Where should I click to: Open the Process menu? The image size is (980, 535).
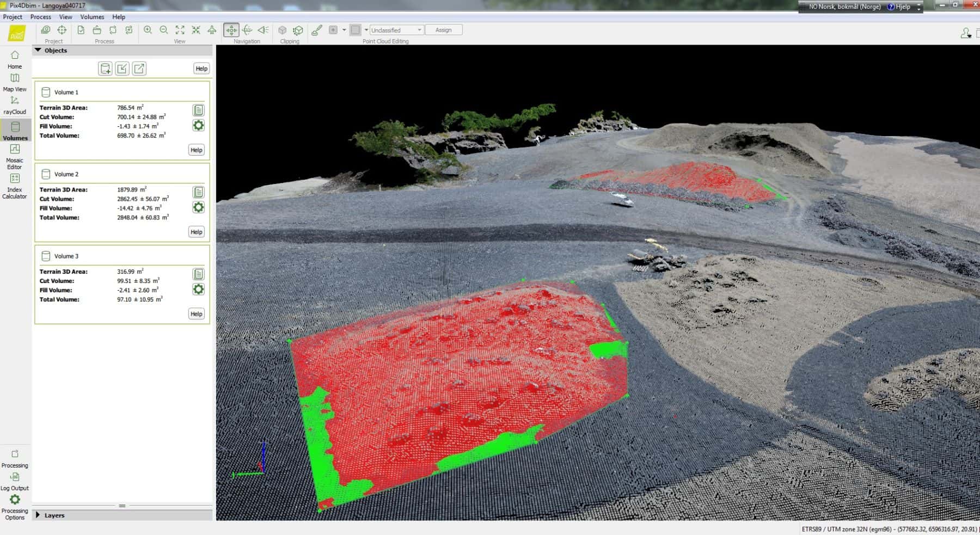(x=41, y=17)
